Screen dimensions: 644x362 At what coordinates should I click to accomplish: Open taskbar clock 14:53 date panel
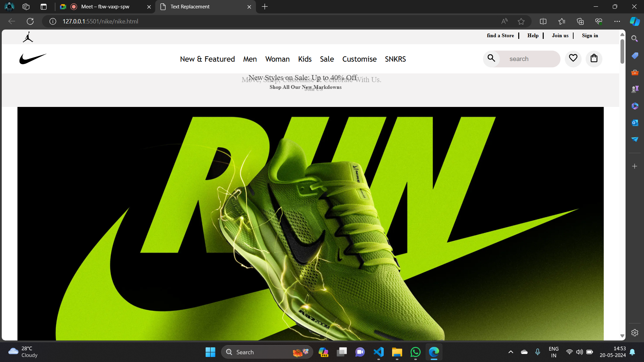click(x=613, y=352)
